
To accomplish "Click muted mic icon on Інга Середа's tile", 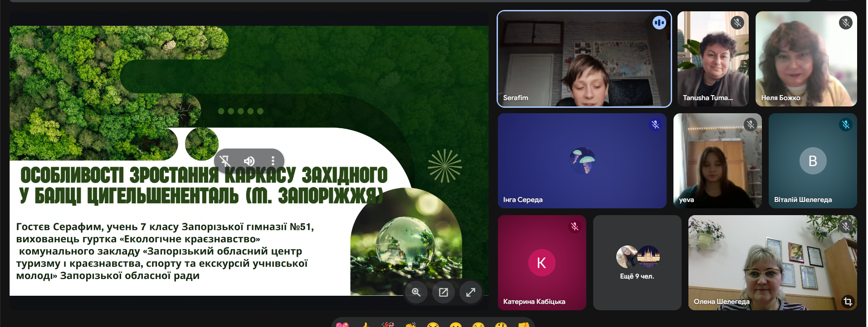I will [x=655, y=125].
